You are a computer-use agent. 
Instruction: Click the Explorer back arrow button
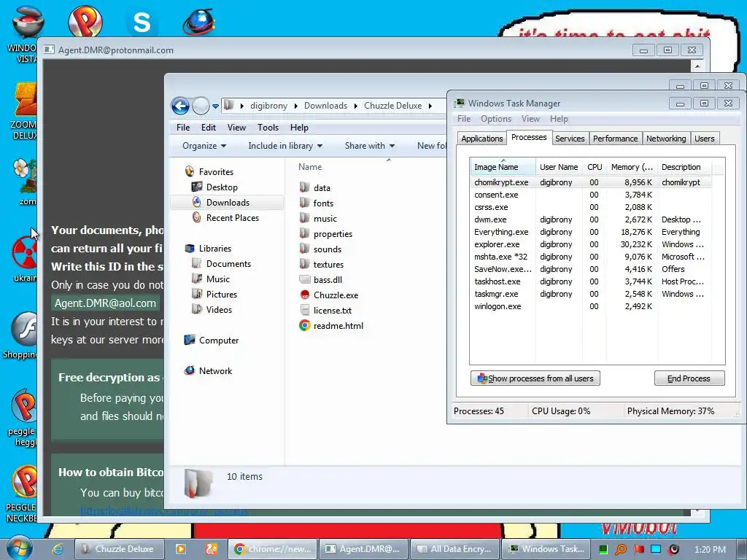coord(181,106)
